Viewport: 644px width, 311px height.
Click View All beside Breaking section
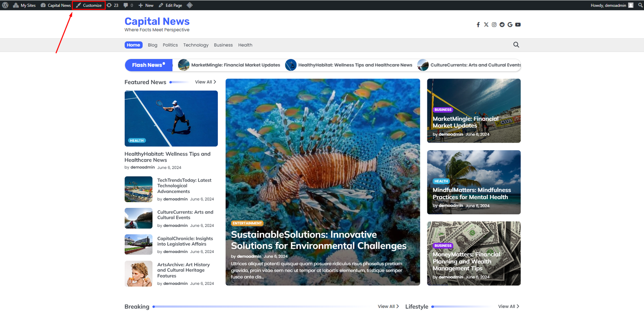point(388,307)
